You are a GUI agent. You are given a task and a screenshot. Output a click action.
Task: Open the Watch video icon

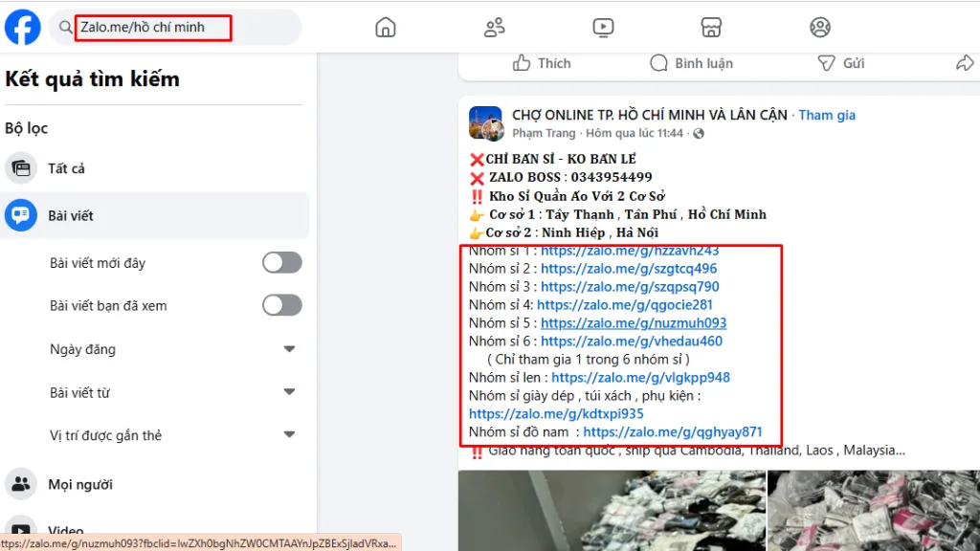coord(603,28)
